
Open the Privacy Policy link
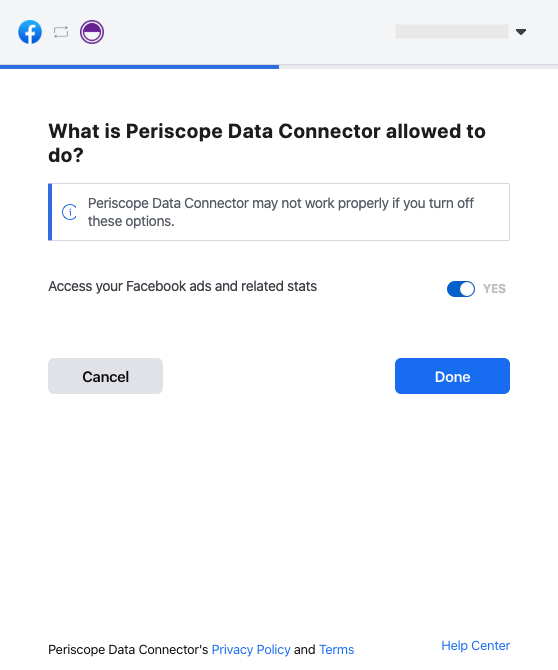click(251, 649)
